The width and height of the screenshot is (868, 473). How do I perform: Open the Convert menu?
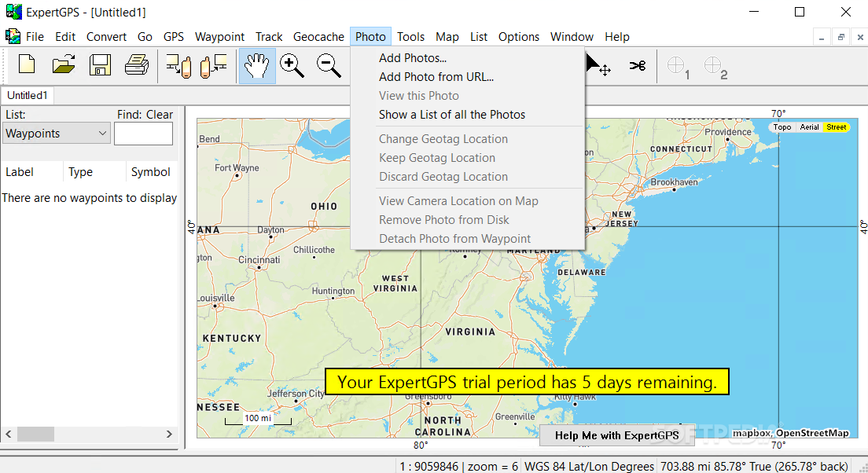pos(106,36)
